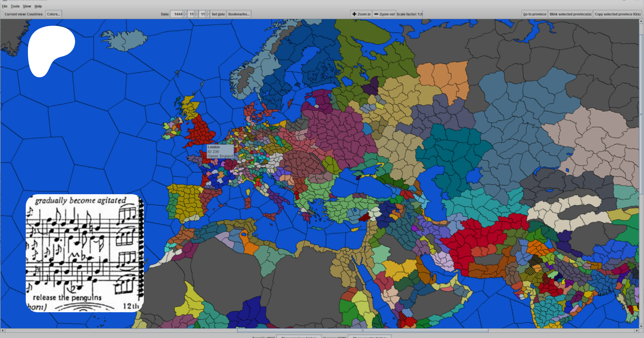
Task: Click the scroll right arrow at bottom
Action: click(637, 330)
